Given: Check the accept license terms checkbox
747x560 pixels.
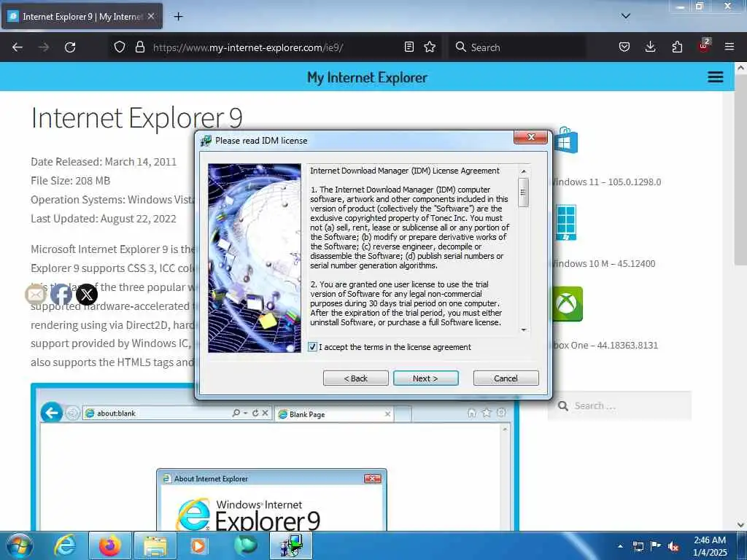Looking at the screenshot, I should [312, 346].
